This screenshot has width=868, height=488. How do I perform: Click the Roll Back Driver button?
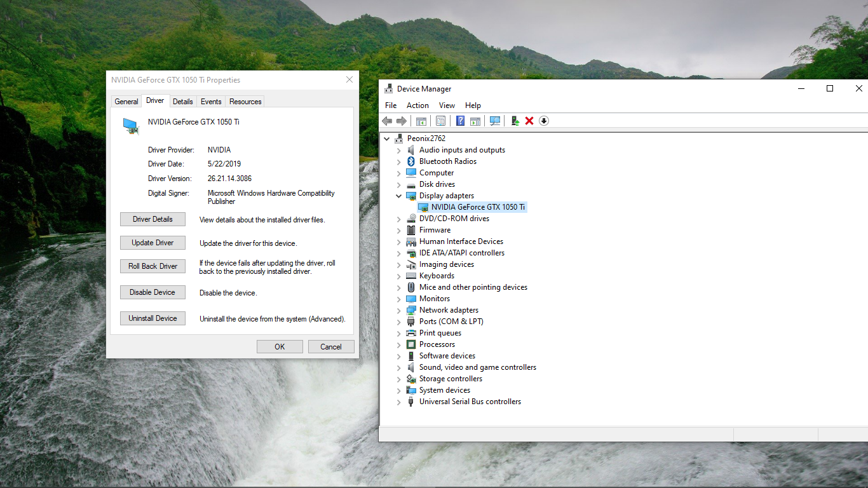(153, 266)
